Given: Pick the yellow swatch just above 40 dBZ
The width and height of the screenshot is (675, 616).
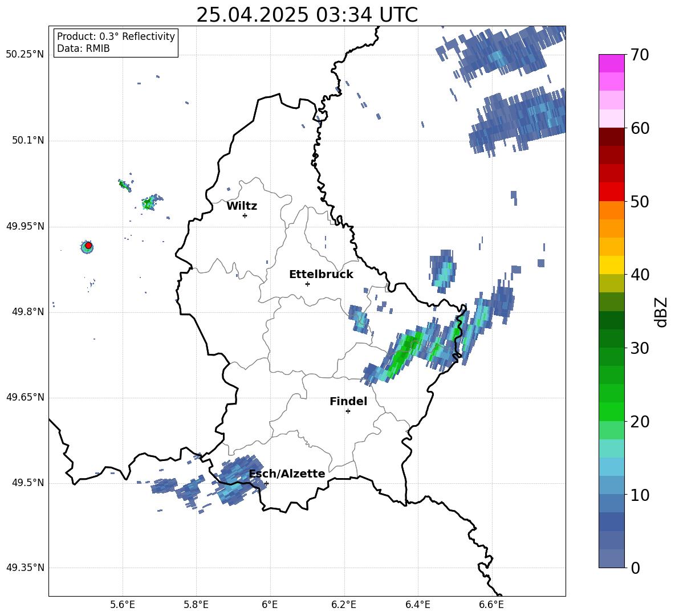Looking at the screenshot, I should [612, 265].
